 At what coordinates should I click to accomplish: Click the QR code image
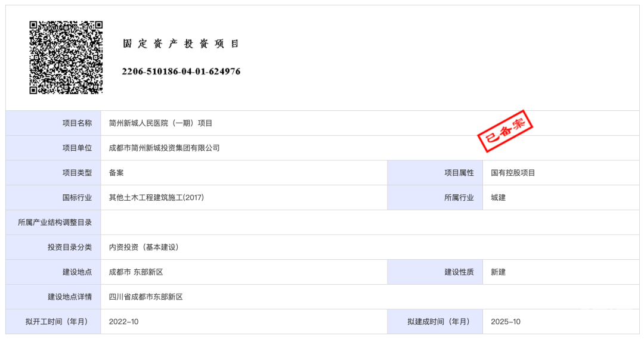click(x=66, y=57)
